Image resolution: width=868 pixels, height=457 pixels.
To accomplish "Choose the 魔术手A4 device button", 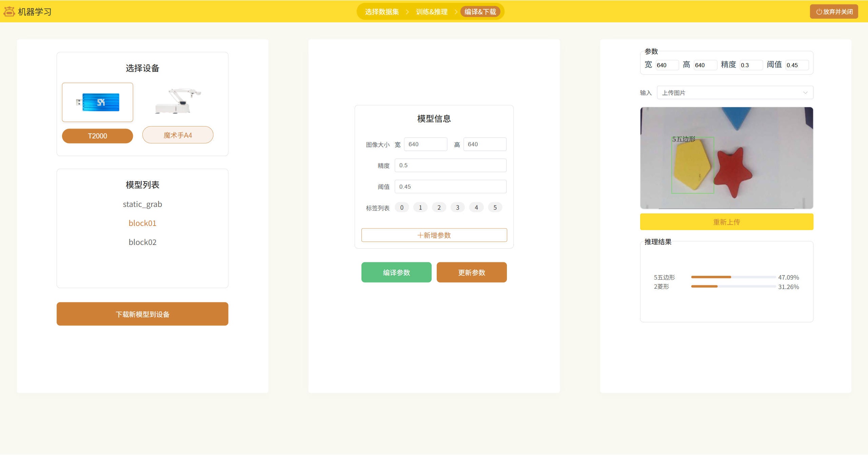I will coord(178,135).
